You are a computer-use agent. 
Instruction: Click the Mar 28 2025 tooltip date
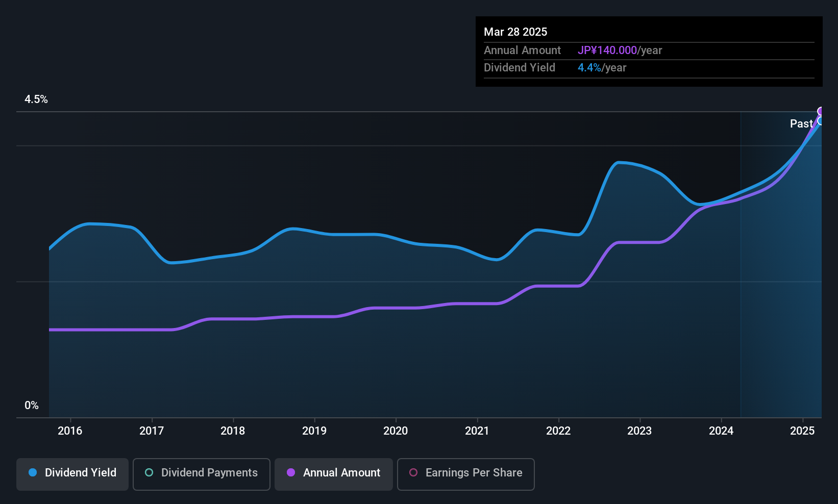point(515,32)
